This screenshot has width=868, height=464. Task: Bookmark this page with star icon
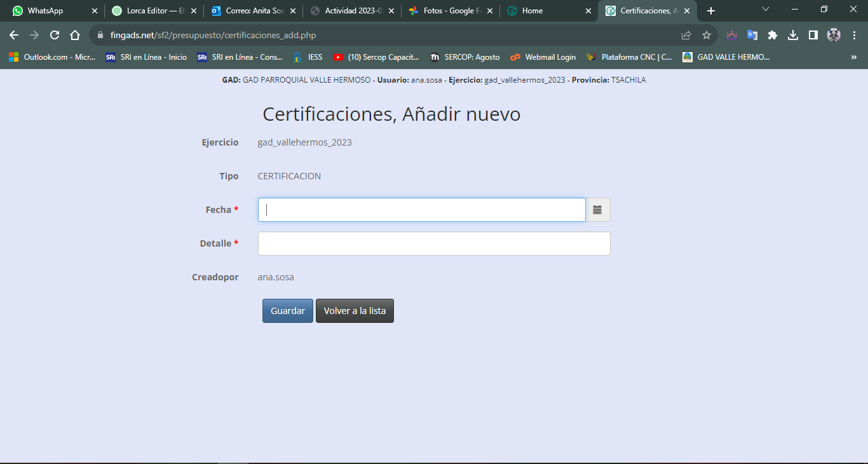pyautogui.click(x=706, y=36)
